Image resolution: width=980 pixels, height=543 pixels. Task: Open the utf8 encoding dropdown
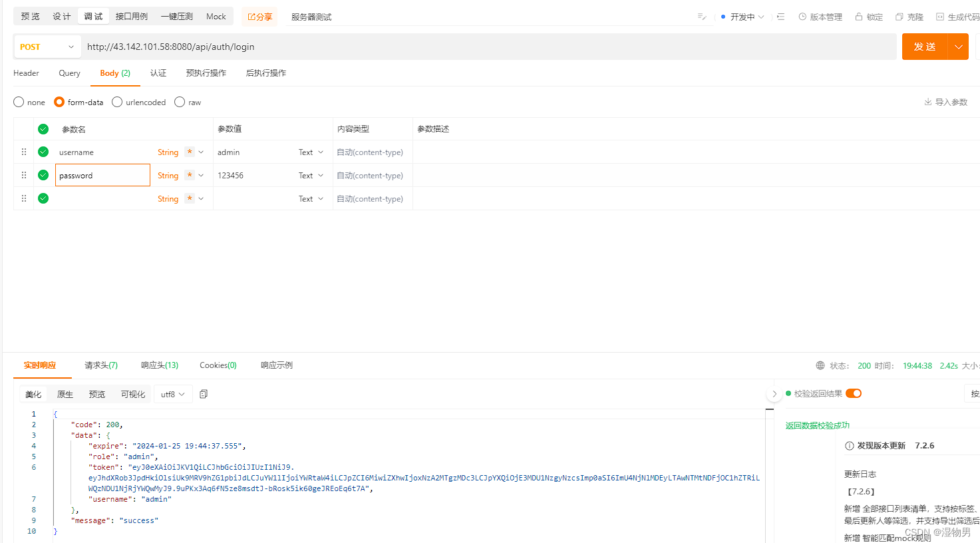point(173,394)
